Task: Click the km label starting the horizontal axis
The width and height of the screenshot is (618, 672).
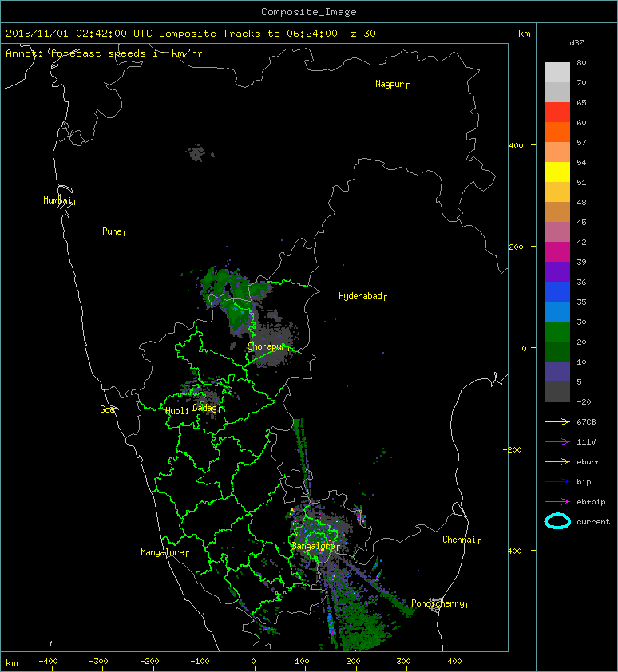Action: tap(12, 663)
